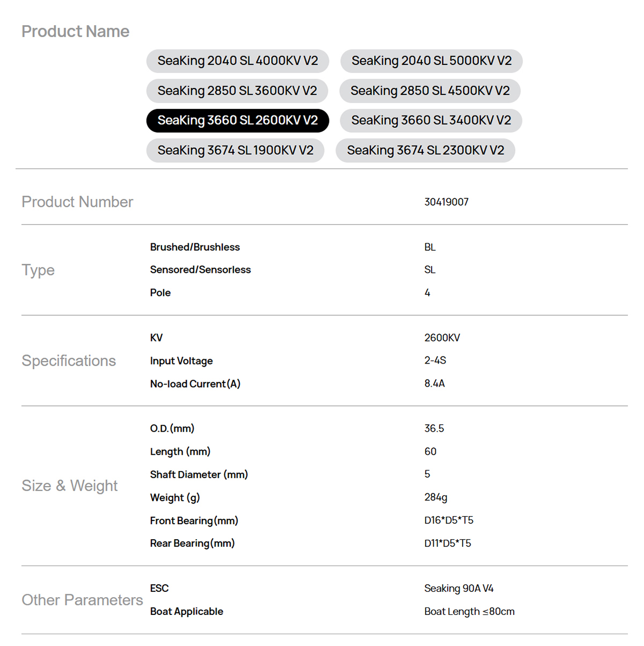Viewport: 644px width, 646px height.
Task: Click the Brushed/Brushless row label
Action: coord(195,247)
